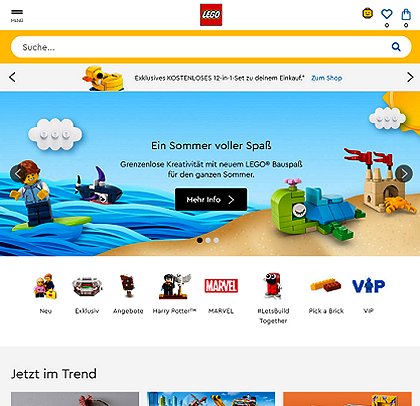
Task: Open the minifigure head account icon
Action: 368,14
